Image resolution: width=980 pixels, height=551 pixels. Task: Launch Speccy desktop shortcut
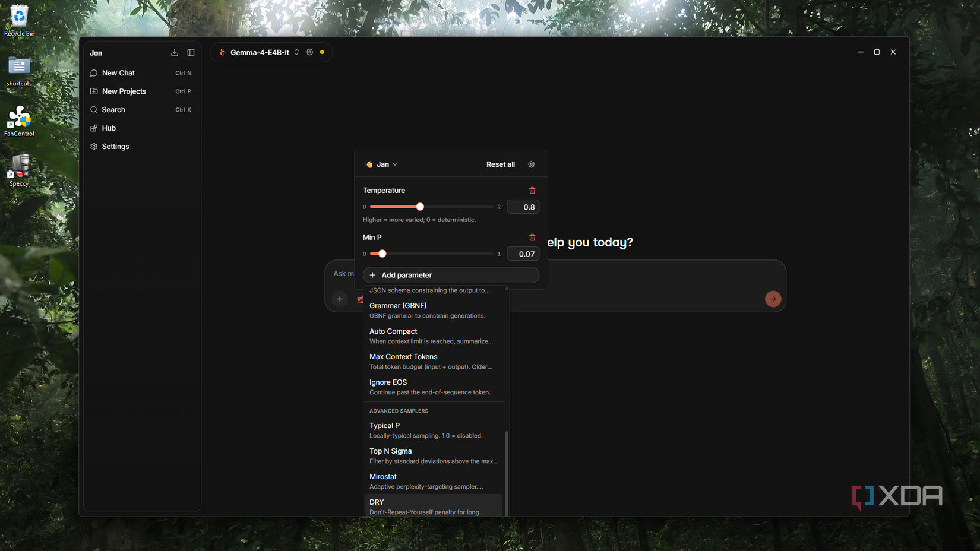pos(19,171)
